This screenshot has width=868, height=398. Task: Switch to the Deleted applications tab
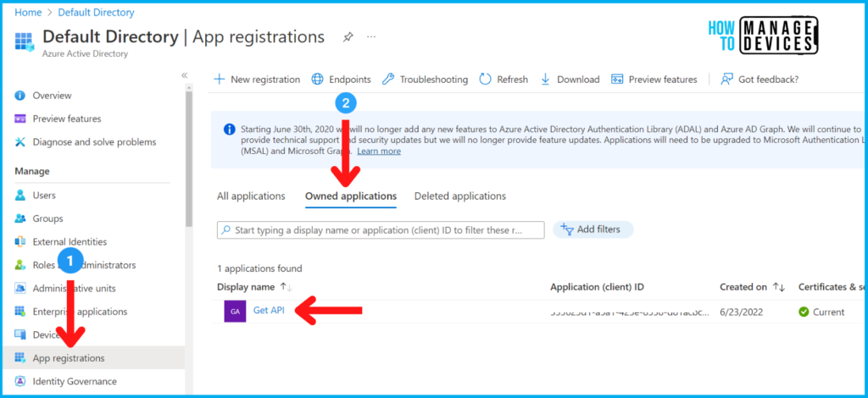[460, 196]
